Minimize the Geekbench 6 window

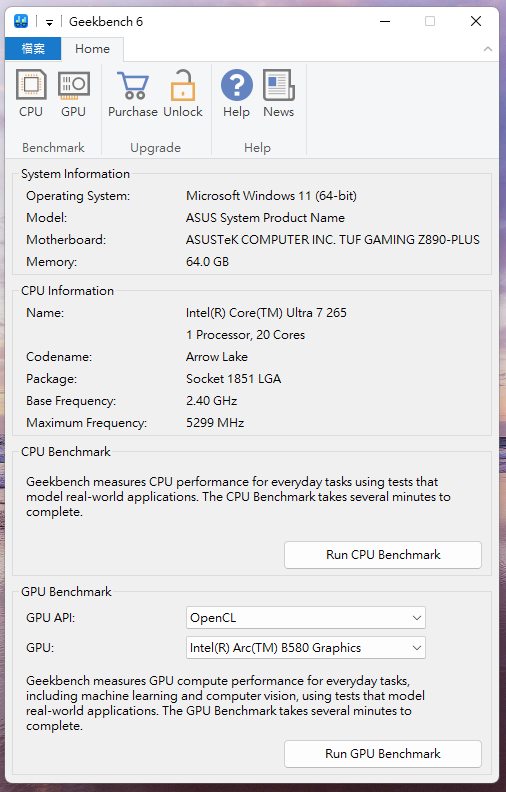coord(385,21)
